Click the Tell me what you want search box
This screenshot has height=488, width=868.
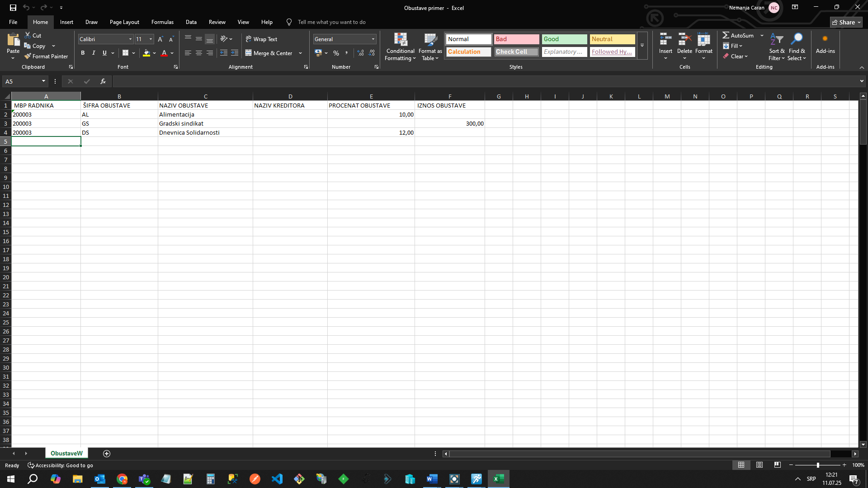pyautogui.click(x=331, y=22)
